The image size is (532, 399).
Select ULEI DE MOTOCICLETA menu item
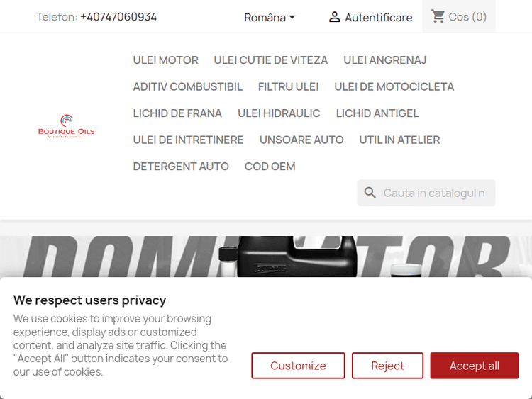[394, 86]
